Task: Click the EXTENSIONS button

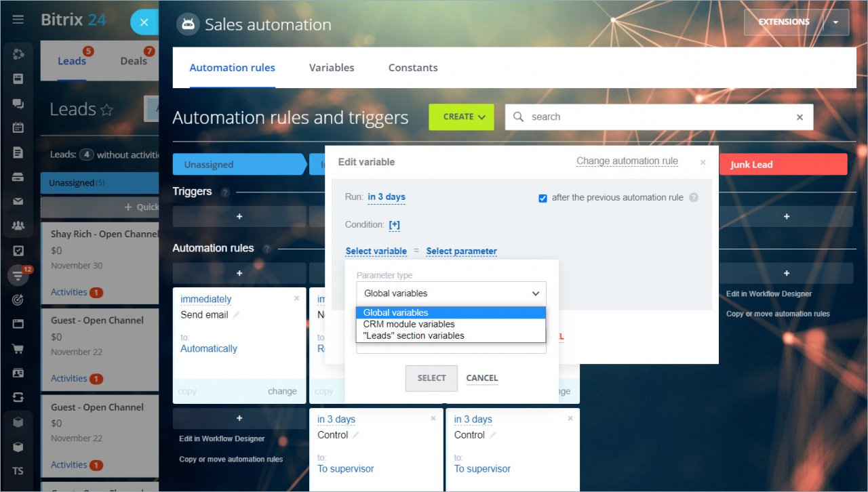Action: pyautogui.click(x=783, y=22)
